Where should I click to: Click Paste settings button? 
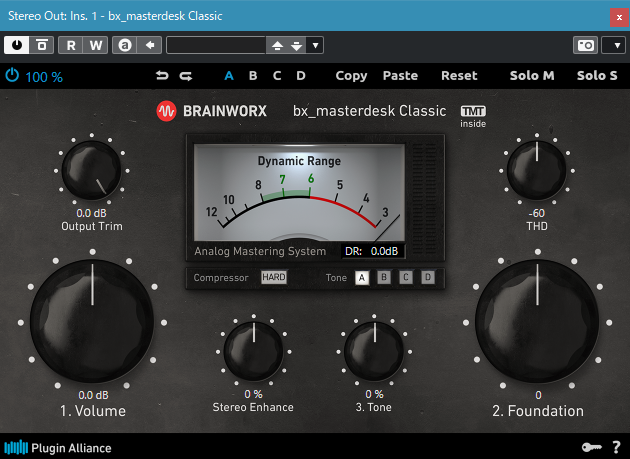point(400,76)
